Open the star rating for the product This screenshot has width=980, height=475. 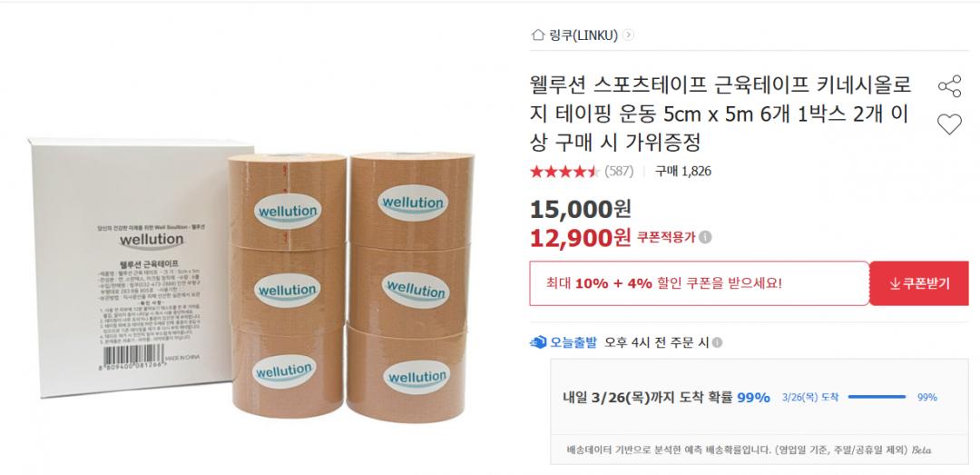564,172
